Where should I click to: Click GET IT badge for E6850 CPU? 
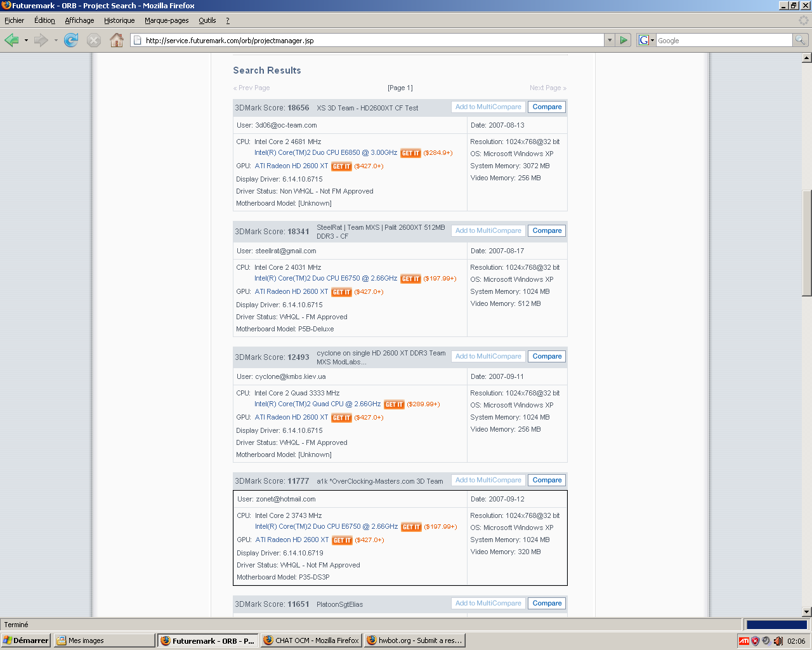click(410, 153)
